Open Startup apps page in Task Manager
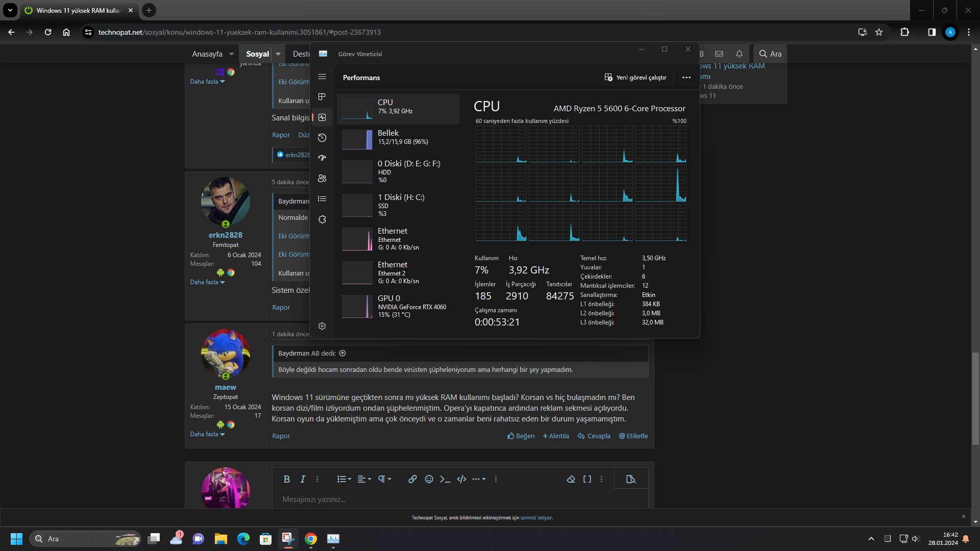The height and width of the screenshot is (551, 980). pyautogui.click(x=322, y=158)
